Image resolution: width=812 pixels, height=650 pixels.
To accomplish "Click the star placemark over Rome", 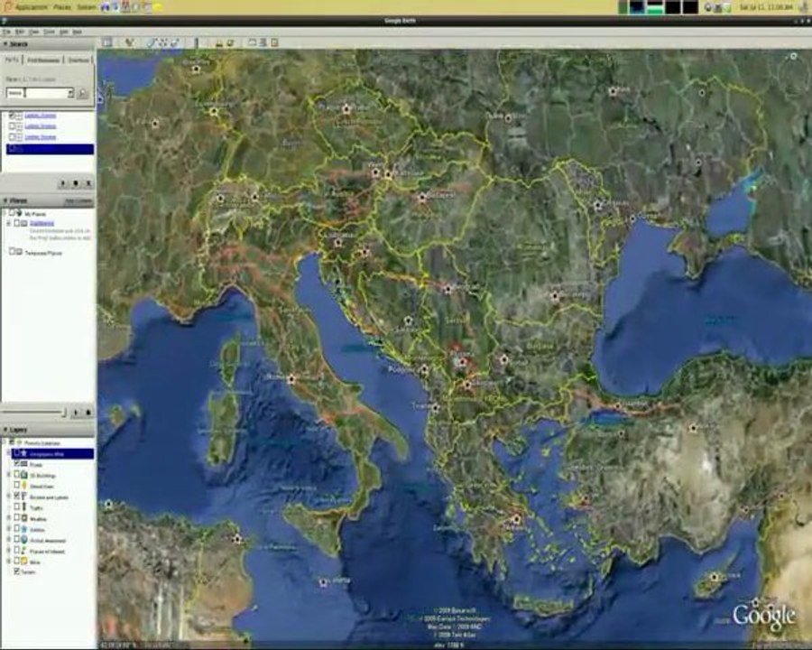I will [291, 379].
